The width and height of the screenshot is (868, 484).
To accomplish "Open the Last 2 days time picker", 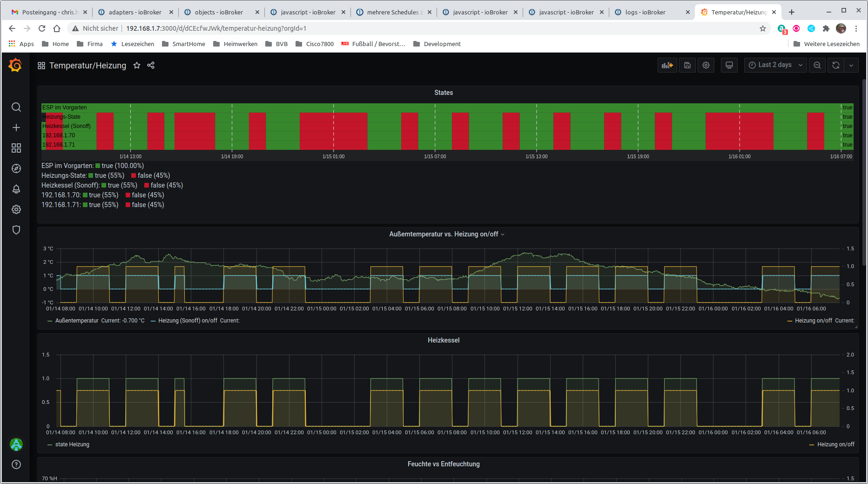I will [x=775, y=65].
